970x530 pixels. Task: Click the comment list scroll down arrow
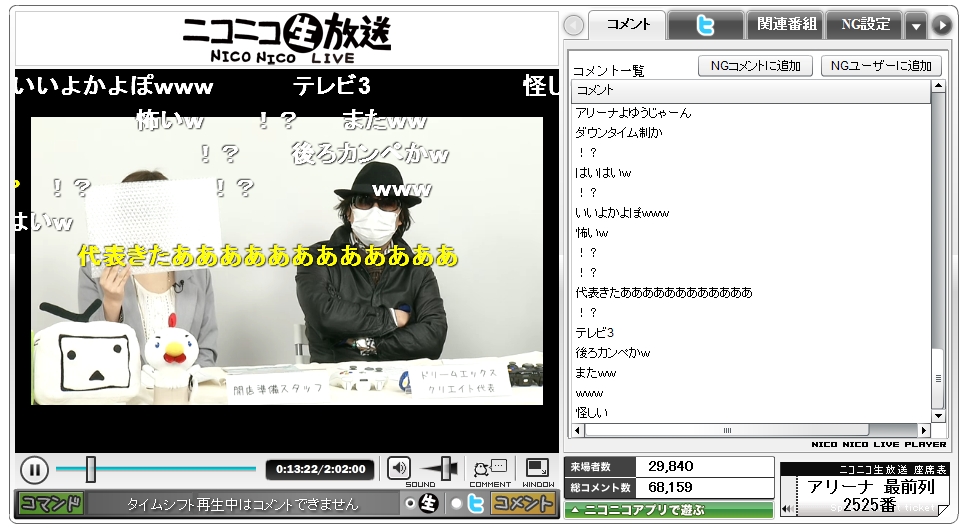(x=938, y=416)
